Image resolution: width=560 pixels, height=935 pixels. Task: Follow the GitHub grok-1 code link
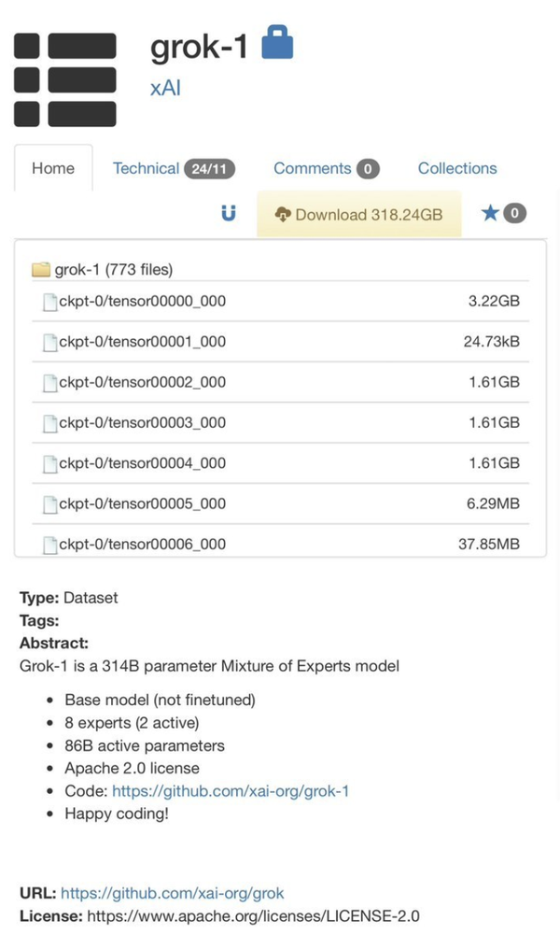pyautogui.click(x=229, y=790)
